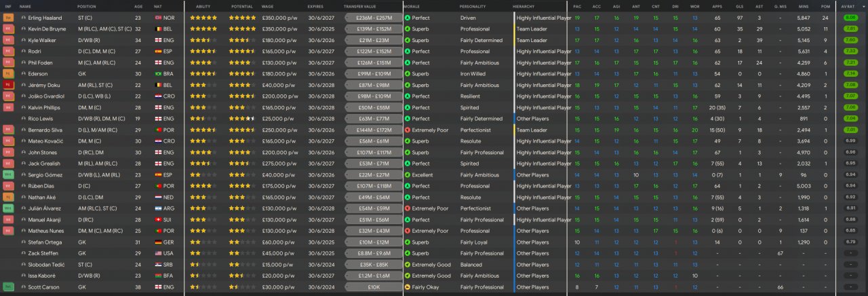
Task: Click Slobodan Tedić's £35K - £85K value
Action: [374, 265]
